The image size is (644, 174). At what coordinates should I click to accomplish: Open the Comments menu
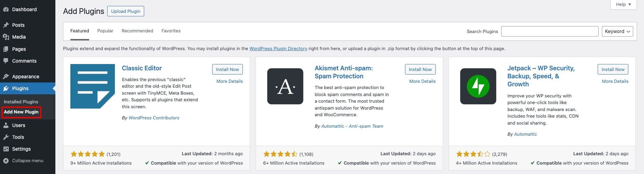click(x=28, y=61)
